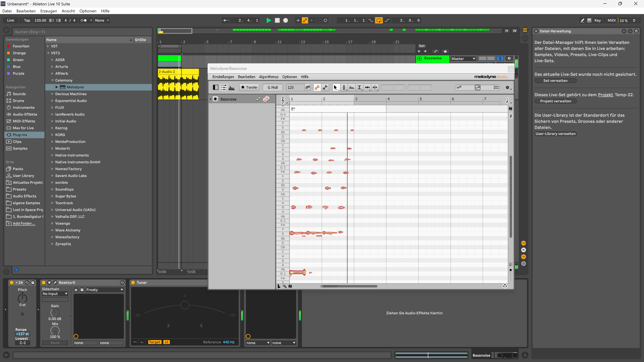Select the Purple collection
The height and width of the screenshot is (362, 644).
coord(18,73)
